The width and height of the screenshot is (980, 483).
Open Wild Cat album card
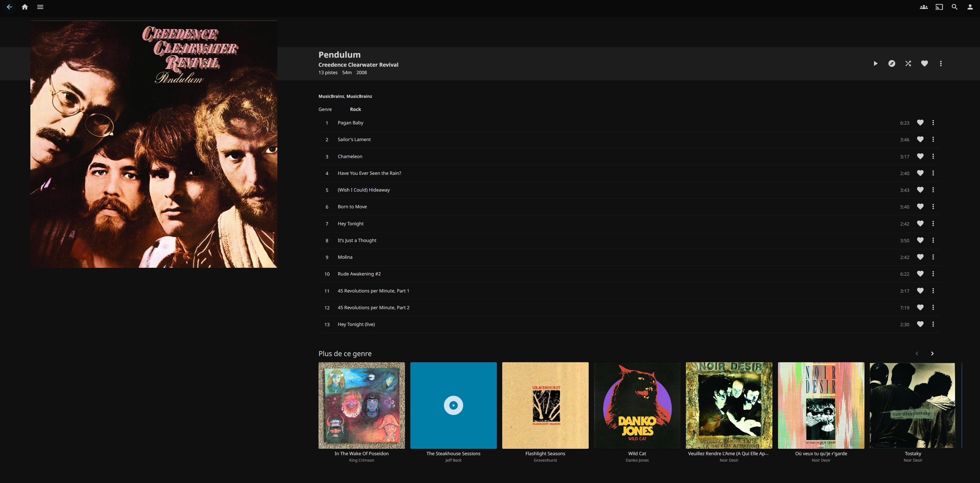coord(637,405)
